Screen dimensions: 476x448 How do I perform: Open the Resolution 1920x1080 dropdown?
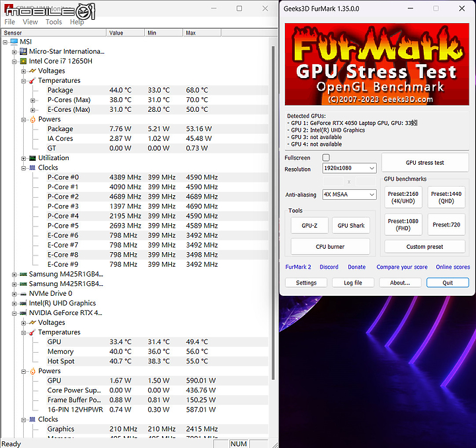click(x=349, y=168)
